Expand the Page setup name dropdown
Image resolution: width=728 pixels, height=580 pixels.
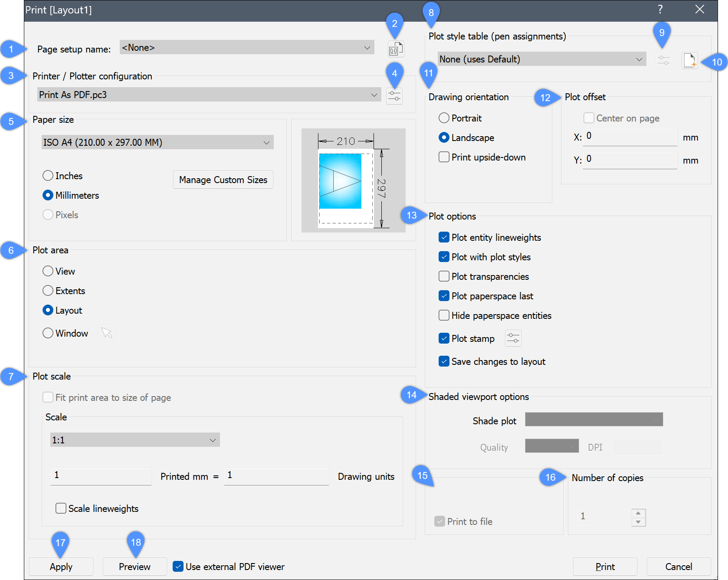247,48
